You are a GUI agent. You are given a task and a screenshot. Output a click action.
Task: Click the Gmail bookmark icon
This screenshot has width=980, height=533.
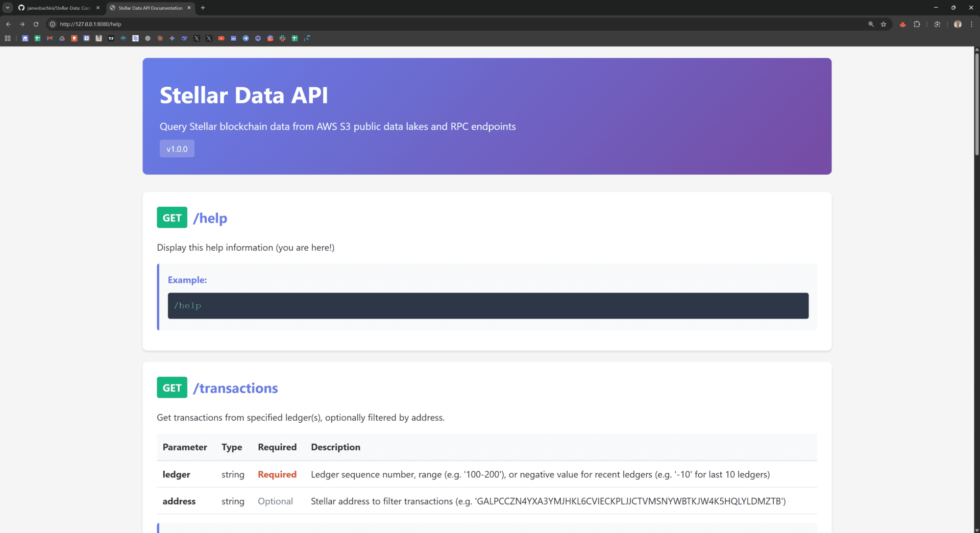pos(50,38)
